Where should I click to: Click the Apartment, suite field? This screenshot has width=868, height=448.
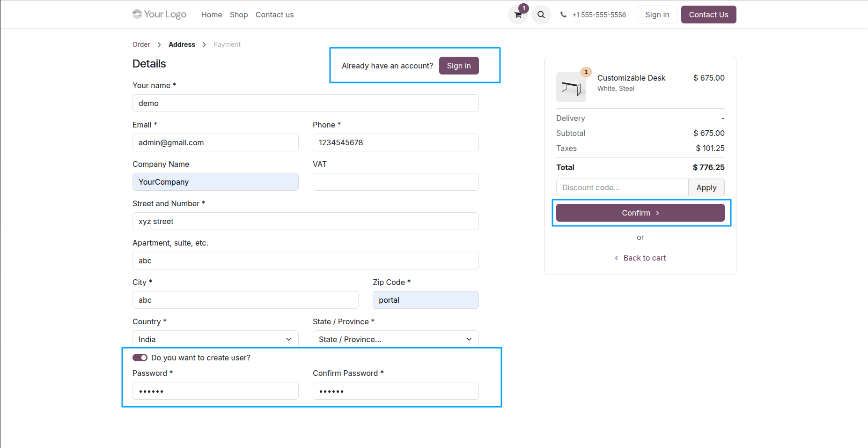coord(306,261)
